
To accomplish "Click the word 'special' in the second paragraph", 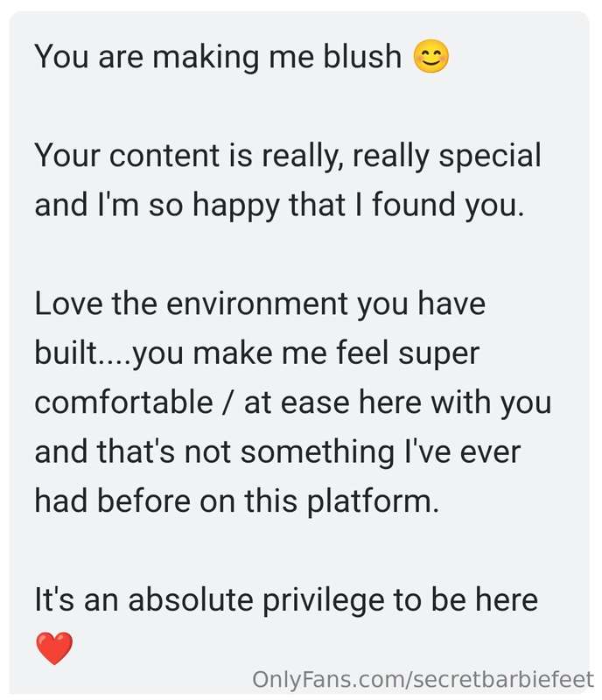I will (490, 157).
